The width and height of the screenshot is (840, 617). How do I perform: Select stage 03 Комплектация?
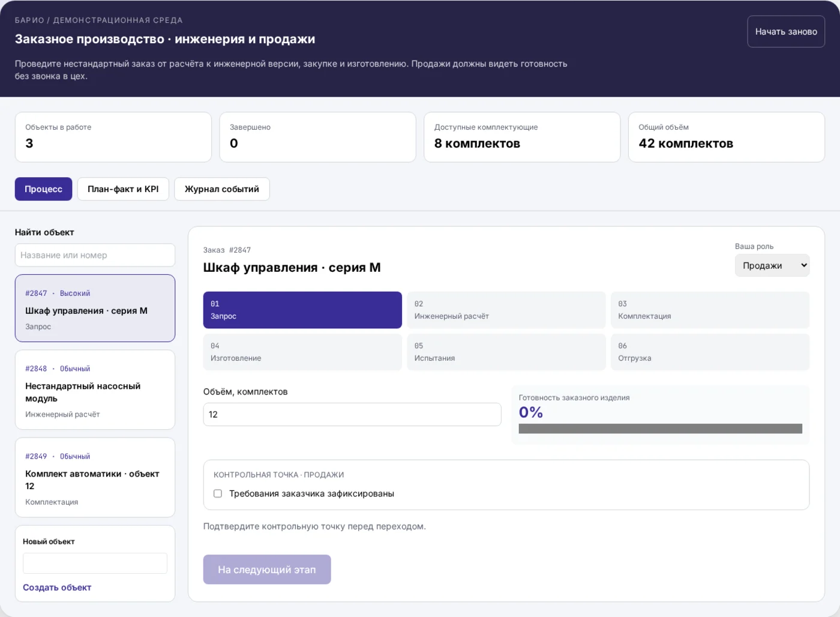pyautogui.click(x=710, y=310)
